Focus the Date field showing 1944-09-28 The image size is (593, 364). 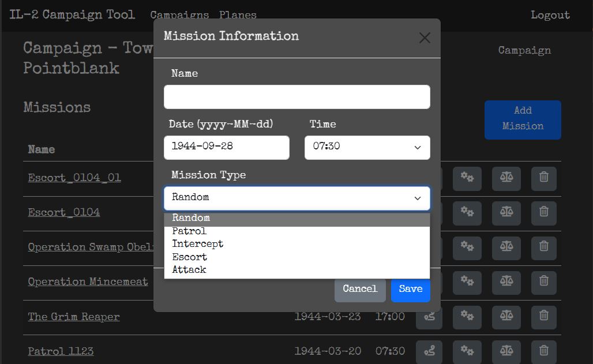[x=226, y=148]
